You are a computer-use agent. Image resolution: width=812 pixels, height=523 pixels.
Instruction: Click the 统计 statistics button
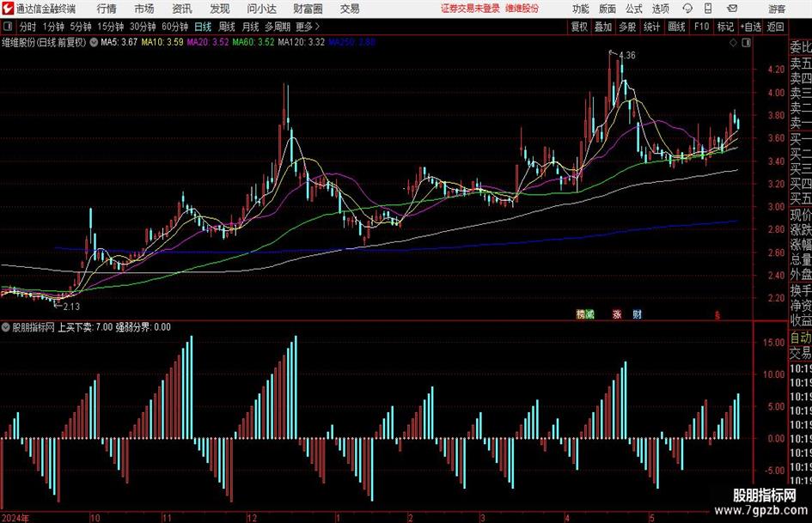click(651, 27)
